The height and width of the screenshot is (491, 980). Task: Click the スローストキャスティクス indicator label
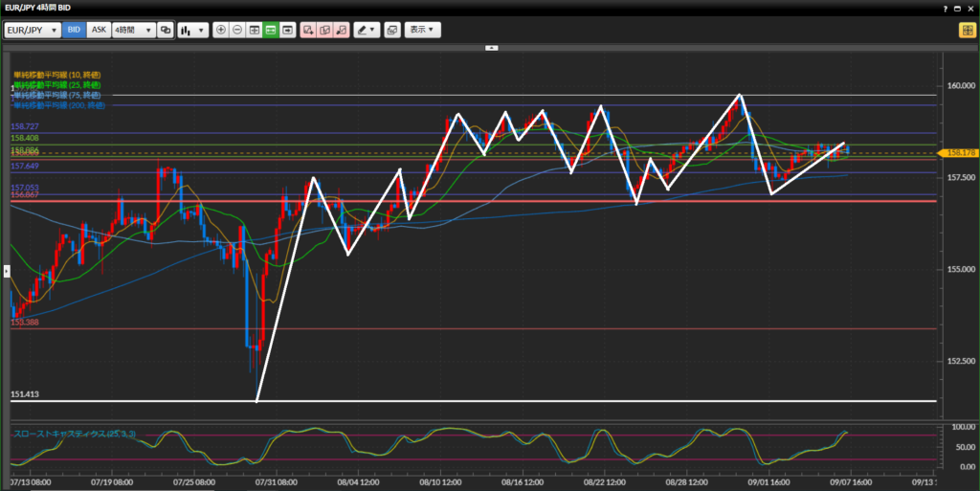coord(74,435)
